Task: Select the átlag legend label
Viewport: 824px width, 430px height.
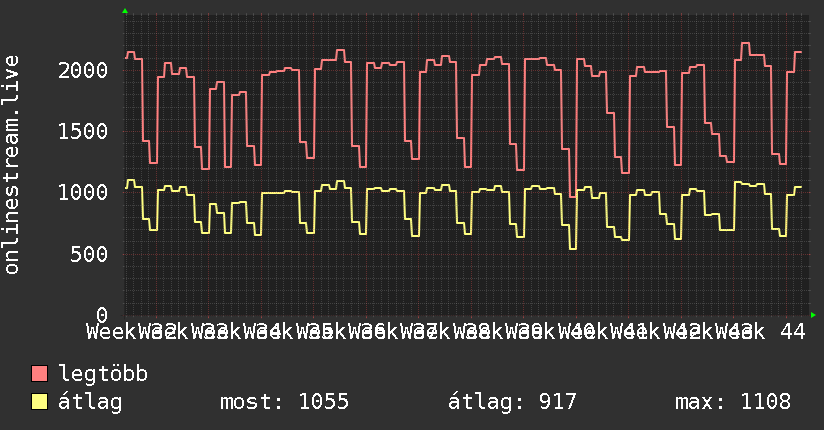Action: pyautogui.click(x=90, y=402)
